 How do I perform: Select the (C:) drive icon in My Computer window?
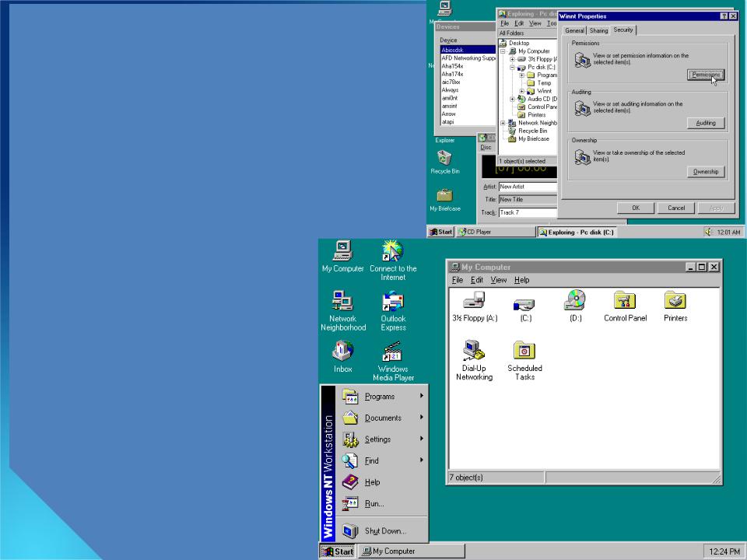(x=525, y=310)
